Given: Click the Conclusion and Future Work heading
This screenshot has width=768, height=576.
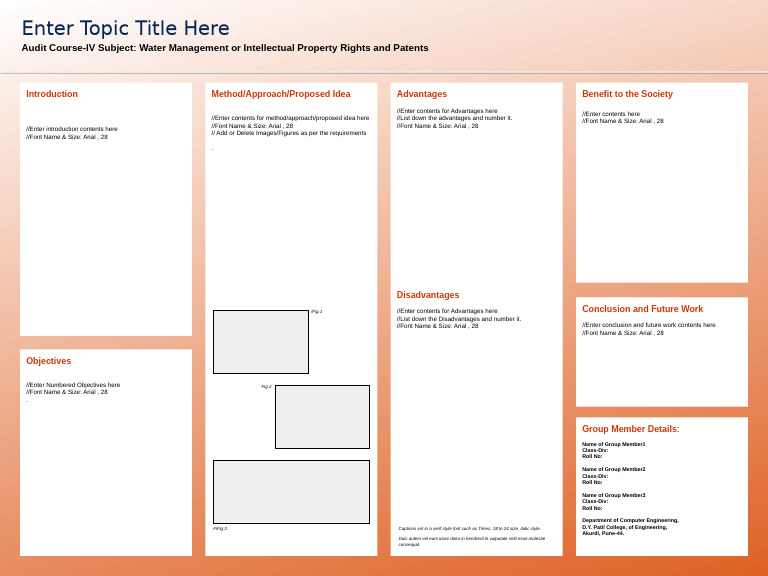Looking at the screenshot, I should [x=643, y=309].
